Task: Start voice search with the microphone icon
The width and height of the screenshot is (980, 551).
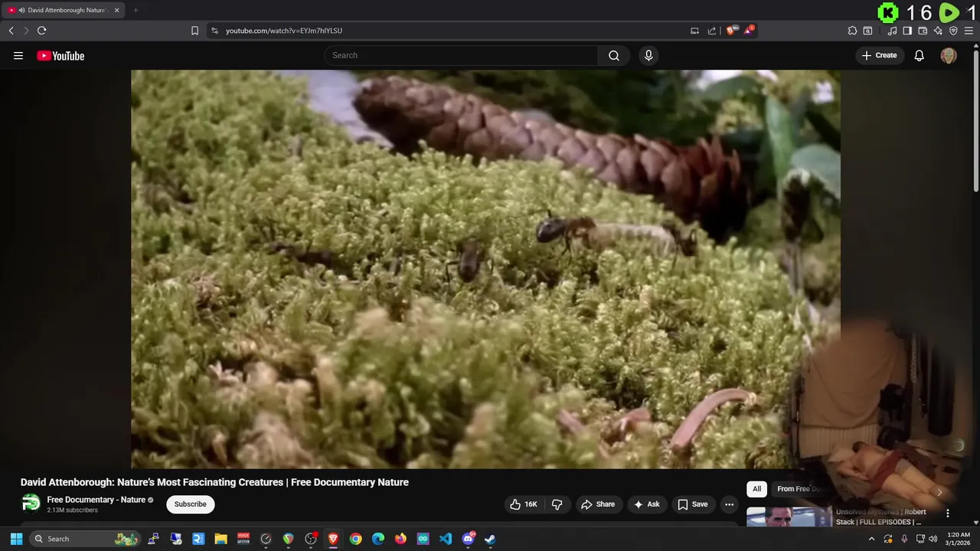Action: [x=648, y=55]
